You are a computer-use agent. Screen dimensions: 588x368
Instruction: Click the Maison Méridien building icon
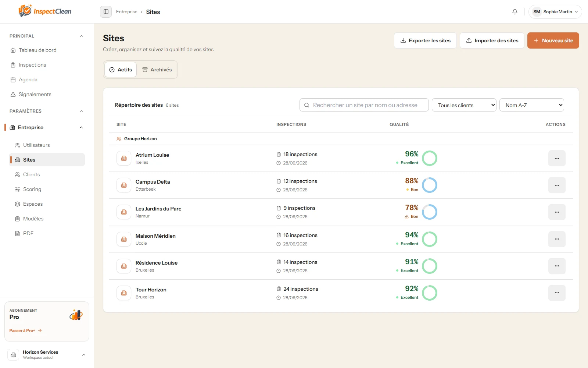tap(124, 239)
